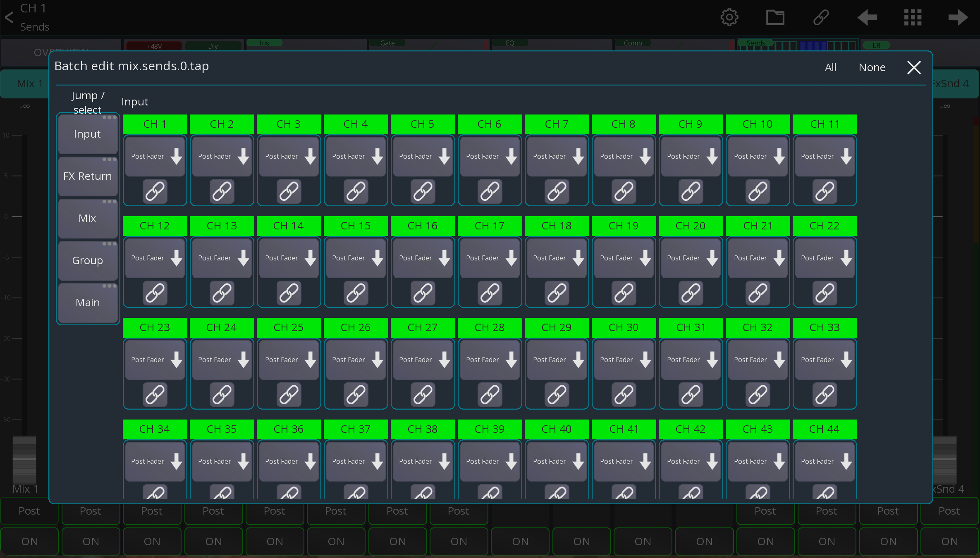Toggle link icon under CH 2
980x558 pixels.
tap(222, 191)
